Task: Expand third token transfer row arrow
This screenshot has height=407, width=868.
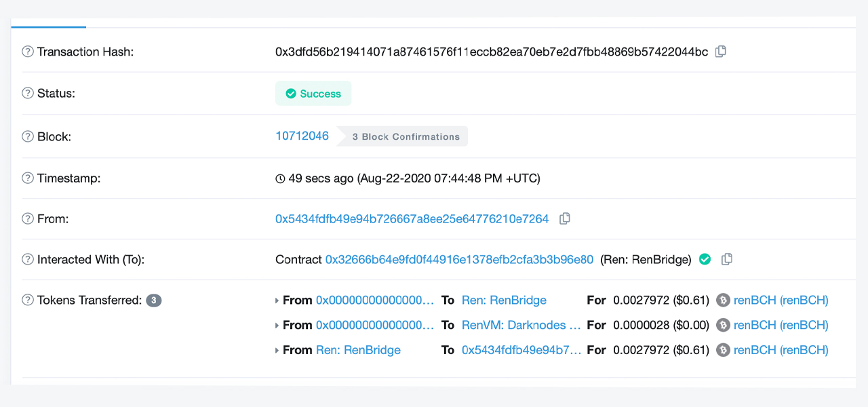Action: click(x=277, y=351)
